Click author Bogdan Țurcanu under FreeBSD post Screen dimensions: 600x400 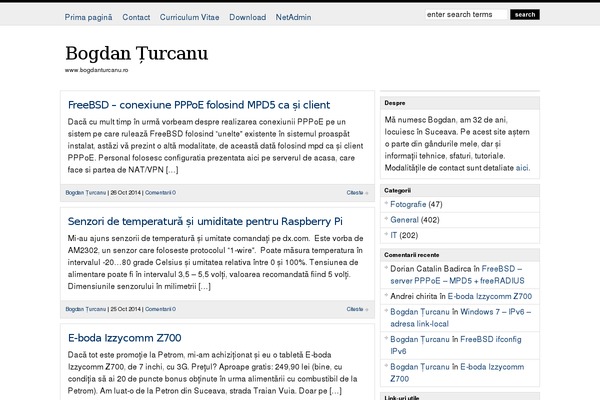click(x=85, y=193)
